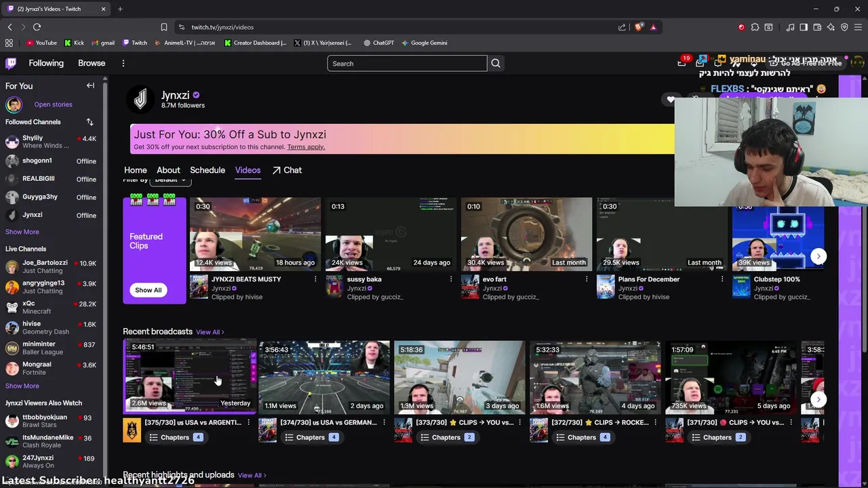The image size is (868, 488).
Task: Click the search magnifier button
Action: pos(496,64)
